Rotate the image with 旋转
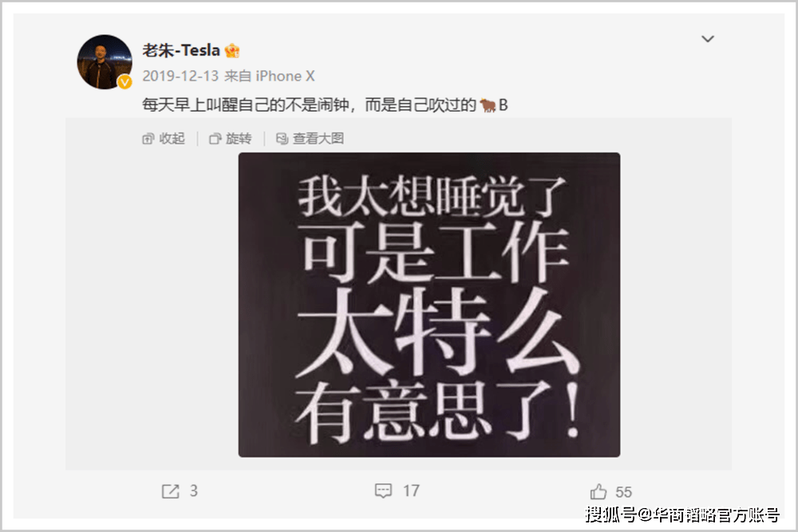 click(231, 138)
